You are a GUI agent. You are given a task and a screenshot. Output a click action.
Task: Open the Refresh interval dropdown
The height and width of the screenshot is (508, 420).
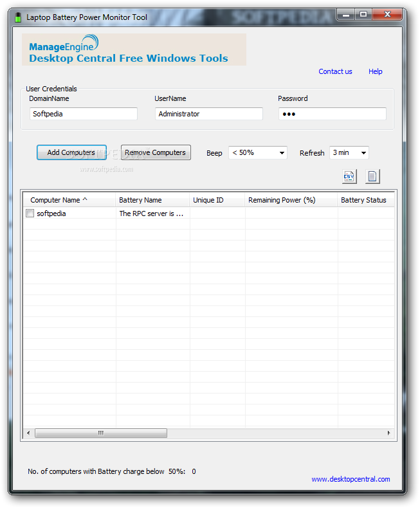click(x=349, y=152)
